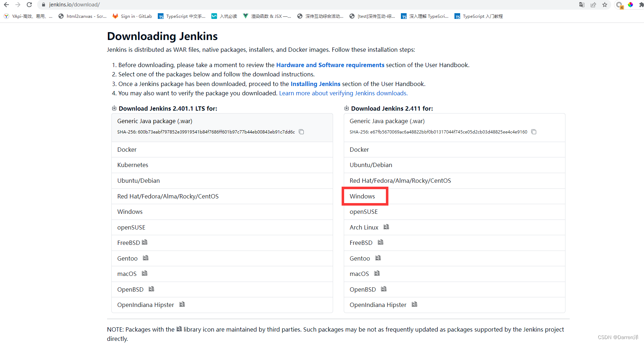Click the forward navigation arrow
644x343 pixels.
click(18, 5)
